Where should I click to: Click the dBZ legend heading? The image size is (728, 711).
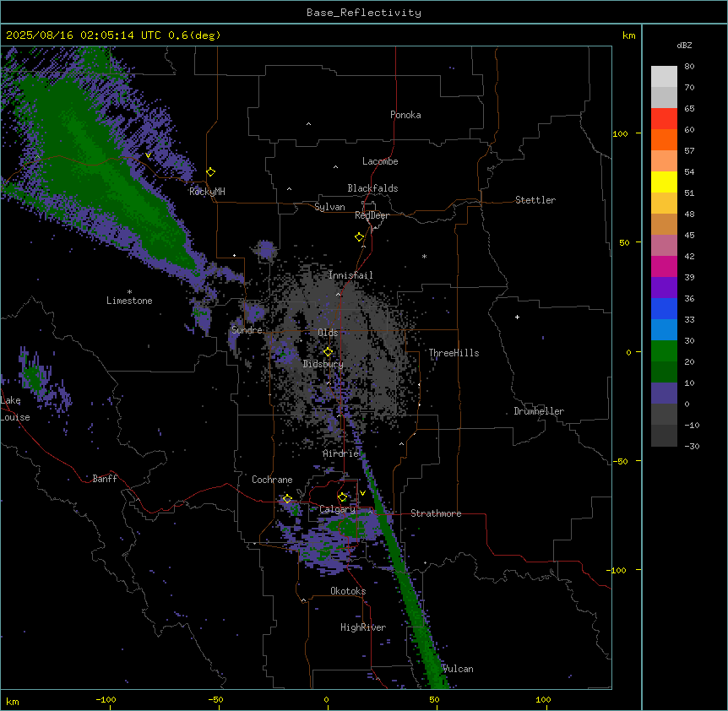[x=684, y=45]
